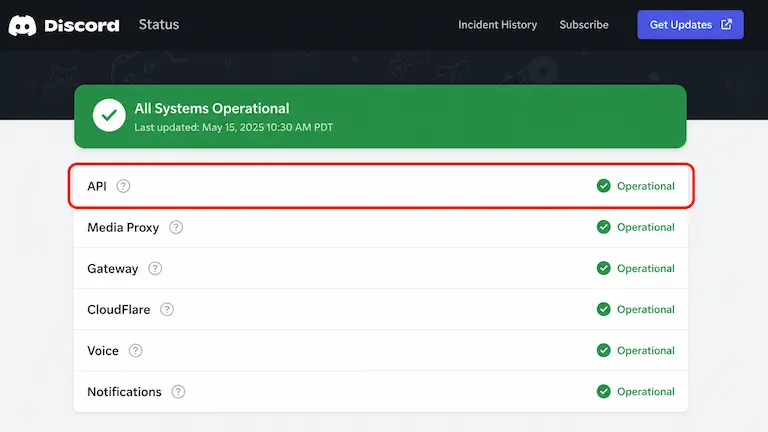The image size is (768, 432).
Task: Open Incident History
Action: click(498, 25)
